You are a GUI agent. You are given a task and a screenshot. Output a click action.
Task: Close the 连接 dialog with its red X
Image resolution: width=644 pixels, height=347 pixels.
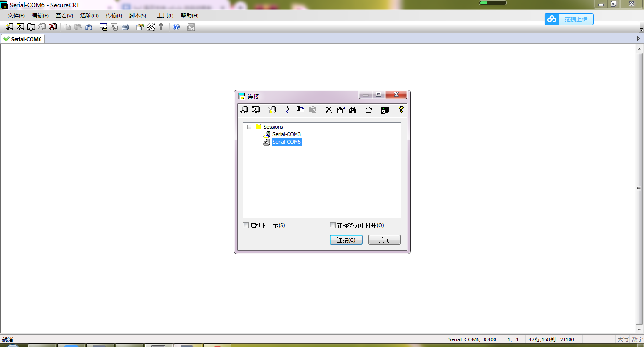[396, 94]
